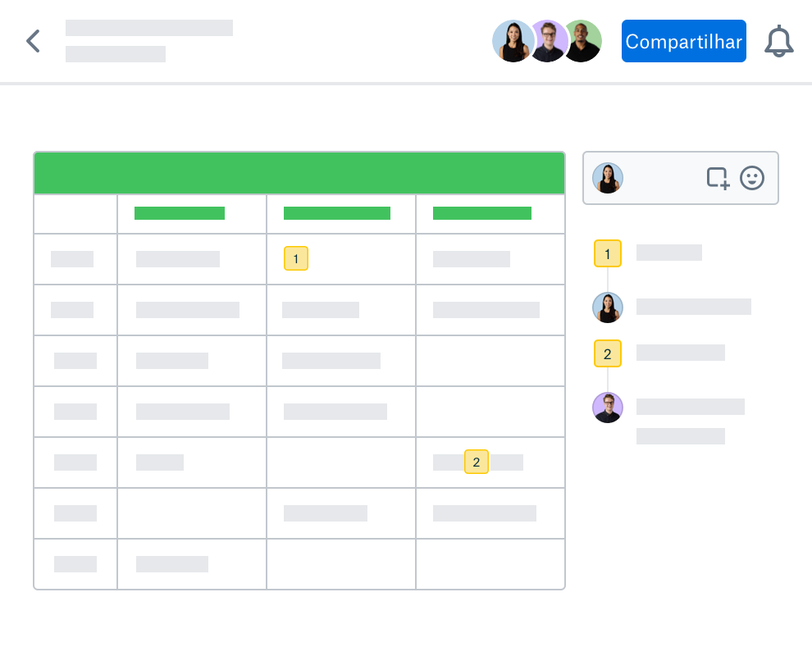
Task: Click the Compartilhar button
Action: 683,41
